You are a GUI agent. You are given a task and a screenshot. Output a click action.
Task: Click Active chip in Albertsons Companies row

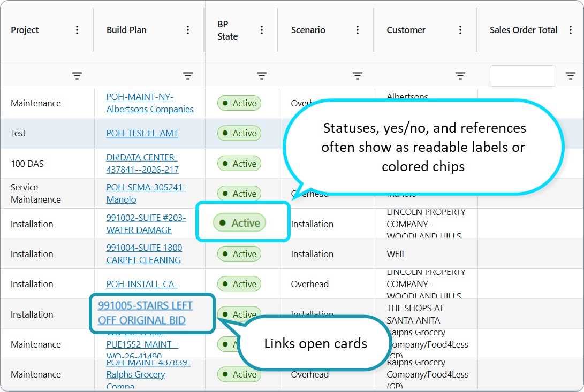click(239, 103)
